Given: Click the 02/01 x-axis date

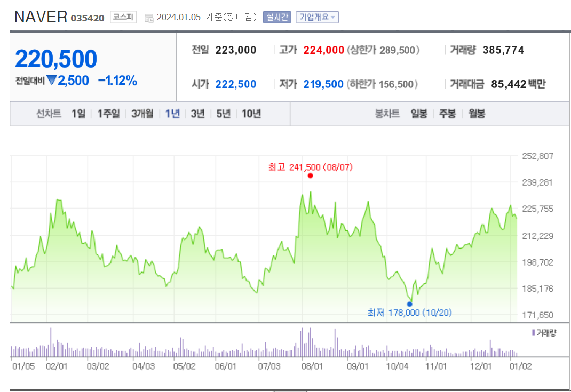Looking at the screenshot, I should click(x=57, y=366).
